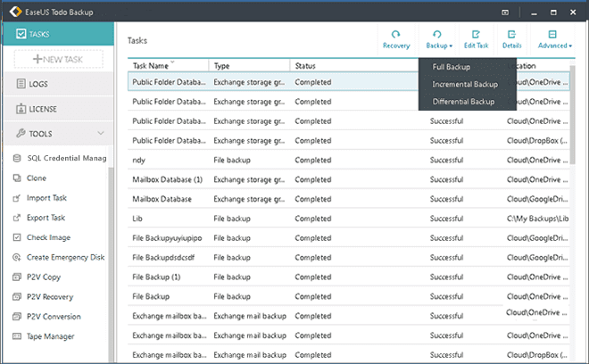Click the Tools wrench icon
This screenshot has width=589, height=364.
pyautogui.click(x=21, y=133)
